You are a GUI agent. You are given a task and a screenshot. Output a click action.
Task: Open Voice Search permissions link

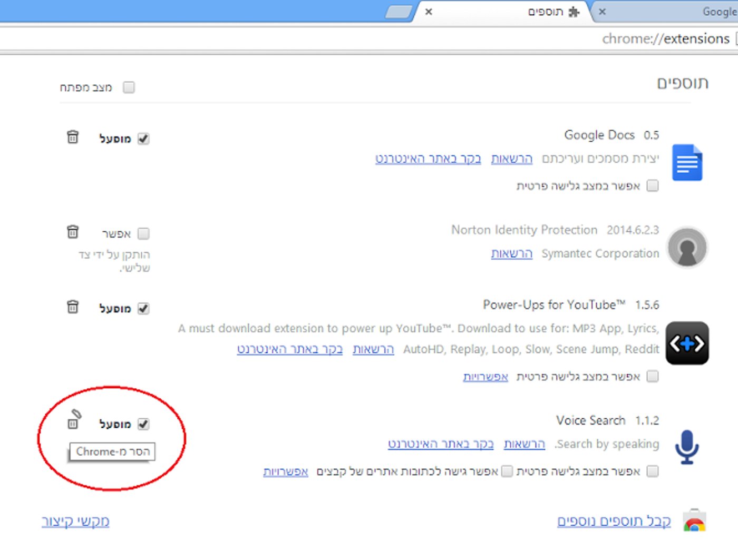pyautogui.click(x=525, y=444)
